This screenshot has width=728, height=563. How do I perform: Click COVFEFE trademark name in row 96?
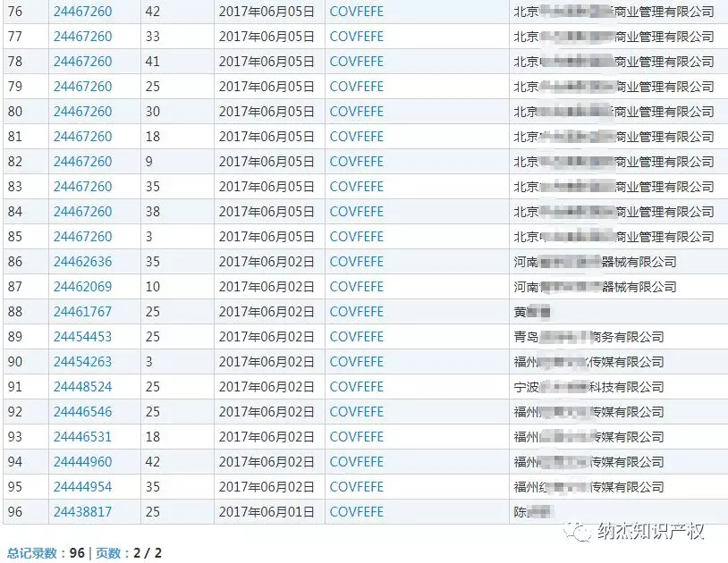point(356,512)
